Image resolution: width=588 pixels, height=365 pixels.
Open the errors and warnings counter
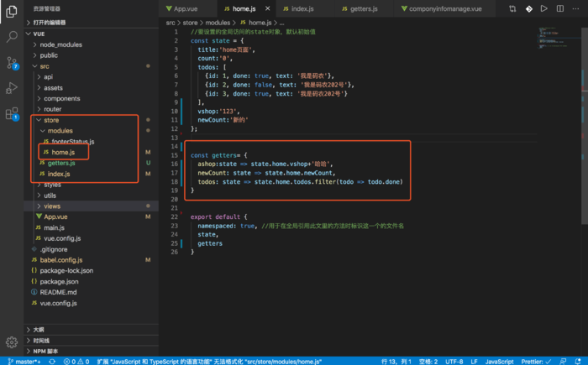76,362
